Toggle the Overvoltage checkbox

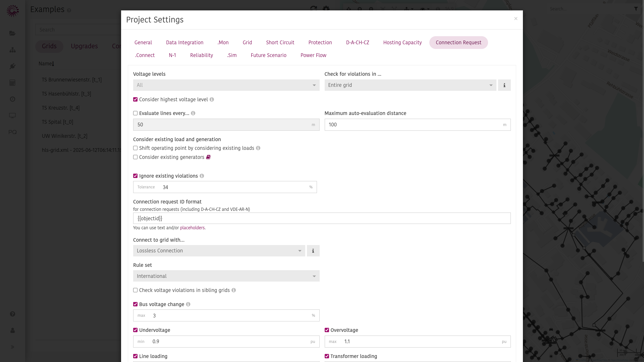click(327, 330)
